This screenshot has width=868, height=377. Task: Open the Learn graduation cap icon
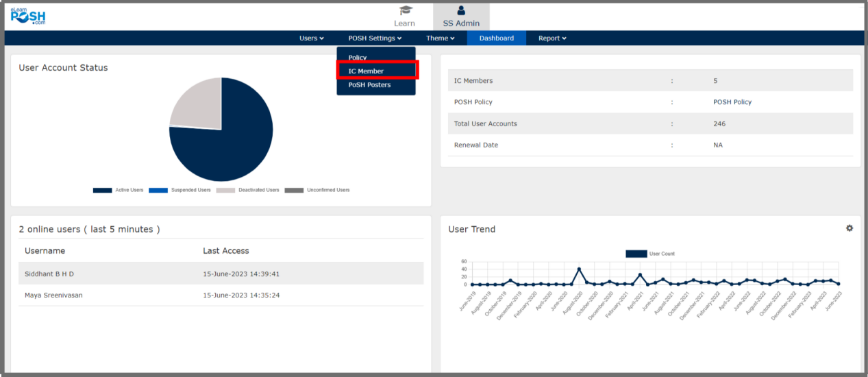pyautogui.click(x=406, y=11)
